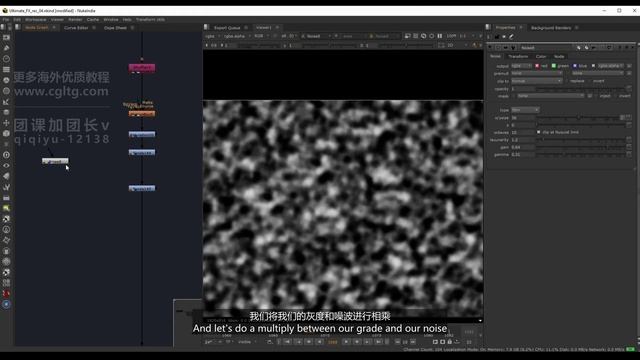Open the Render menu
This screenshot has height=360, width=640.
[75, 19]
